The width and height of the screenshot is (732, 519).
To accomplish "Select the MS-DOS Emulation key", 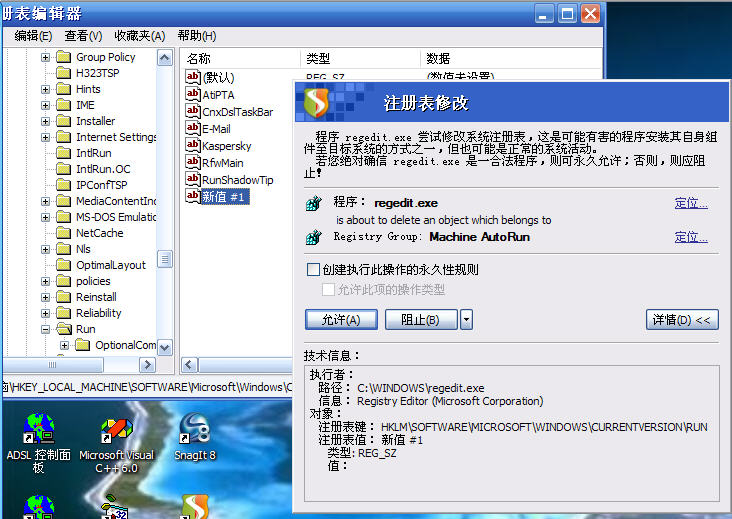I will point(116,217).
